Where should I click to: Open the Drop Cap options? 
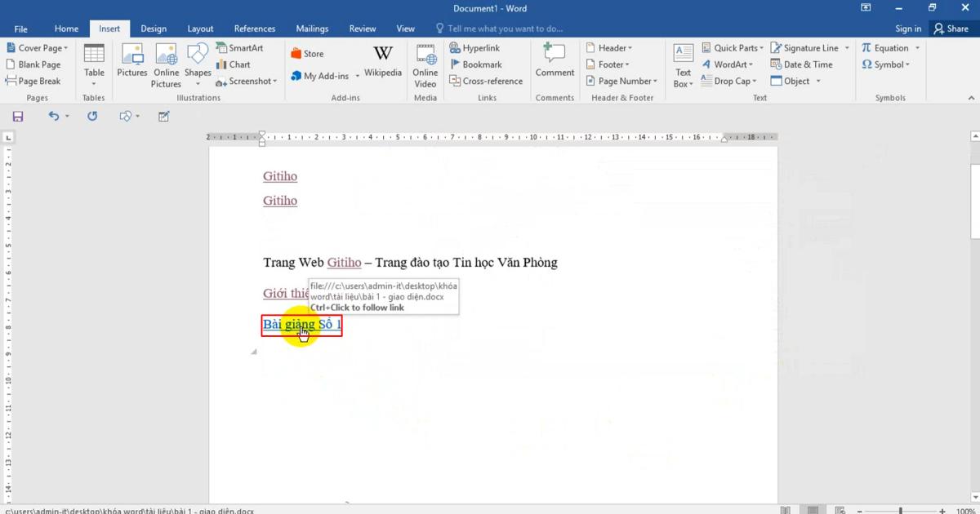pos(728,81)
